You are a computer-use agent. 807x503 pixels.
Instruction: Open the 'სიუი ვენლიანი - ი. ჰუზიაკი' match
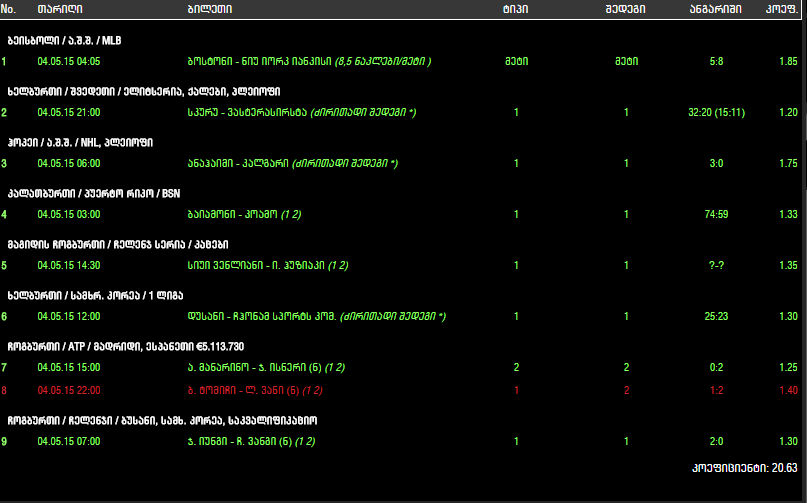268,265
